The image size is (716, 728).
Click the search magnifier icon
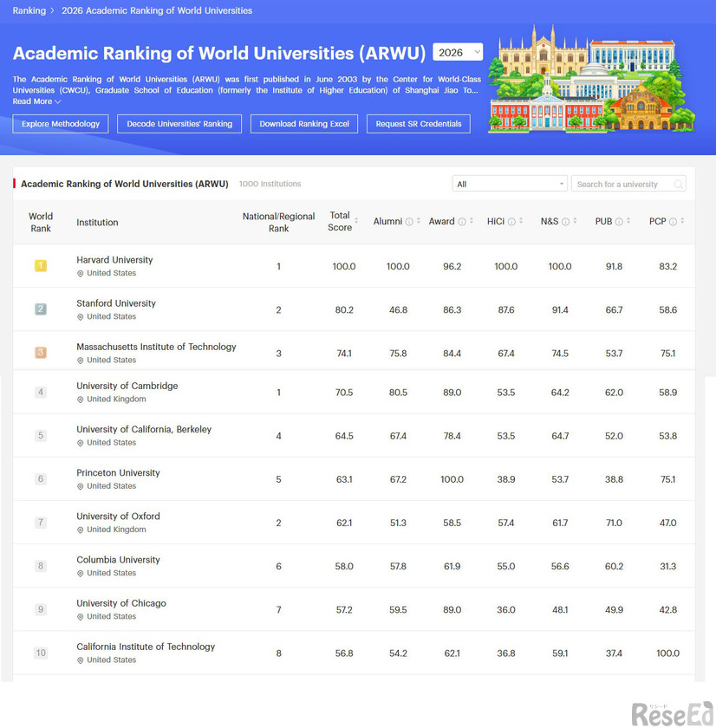click(x=679, y=185)
